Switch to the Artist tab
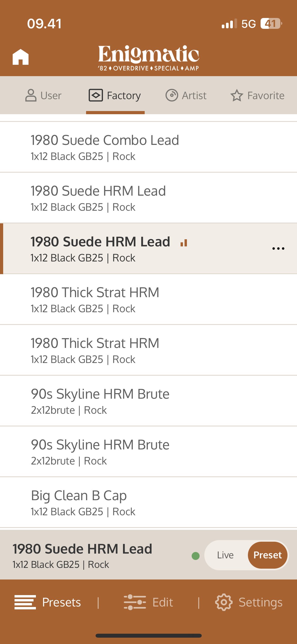297x644 pixels. tap(186, 95)
